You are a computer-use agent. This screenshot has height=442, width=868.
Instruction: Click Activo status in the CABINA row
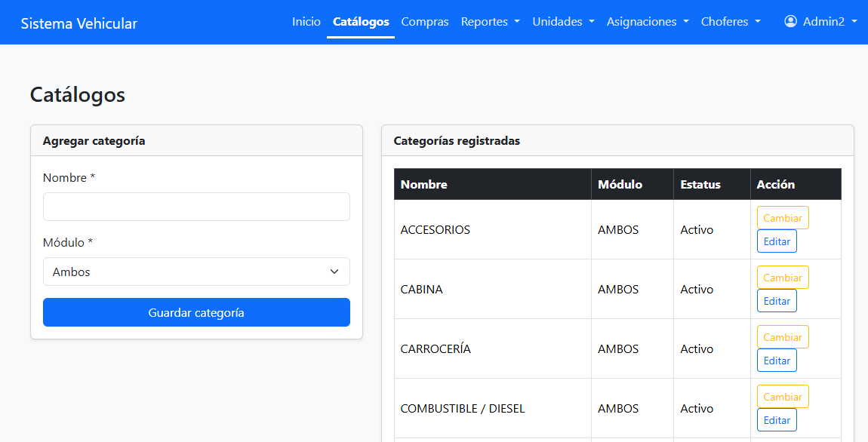pos(712,290)
